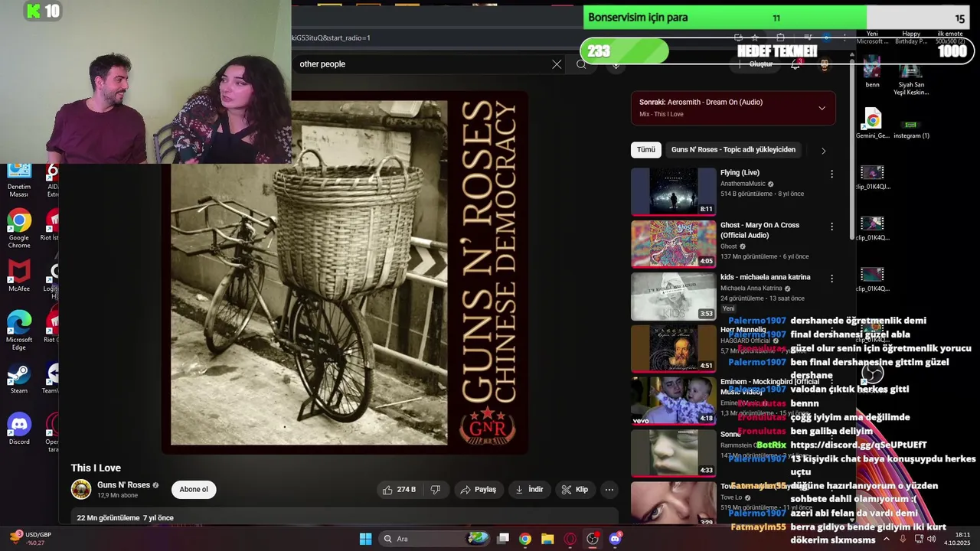Click the Flying (Live) video title
This screenshot has width=980, height=551.
click(740, 173)
